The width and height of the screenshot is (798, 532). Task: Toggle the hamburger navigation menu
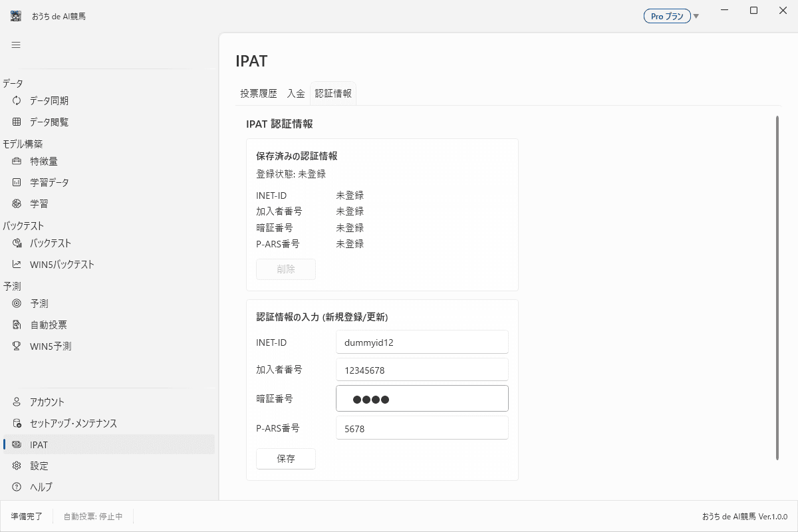point(16,45)
